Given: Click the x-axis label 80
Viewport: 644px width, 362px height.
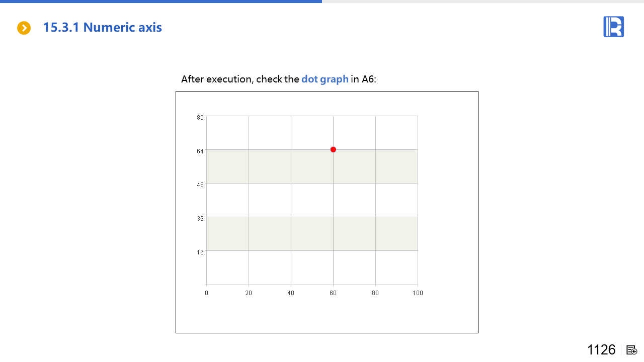Looking at the screenshot, I should [x=375, y=293].
